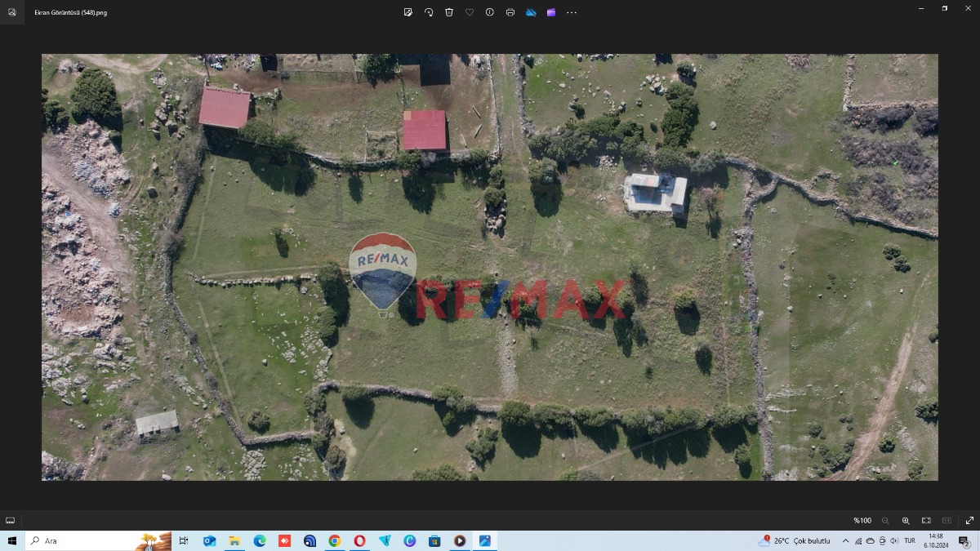Open Clipchamp with the purple video icon

pos(551,12)
